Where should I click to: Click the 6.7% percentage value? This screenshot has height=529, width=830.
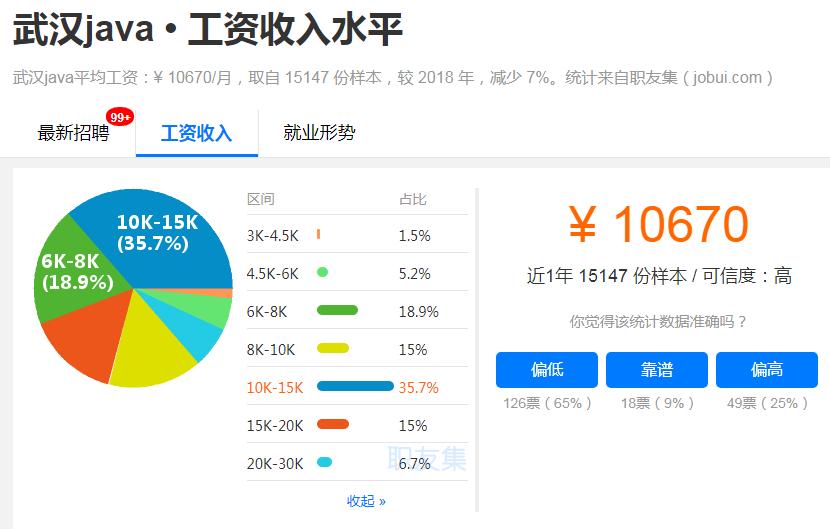(x=414, y=464)
